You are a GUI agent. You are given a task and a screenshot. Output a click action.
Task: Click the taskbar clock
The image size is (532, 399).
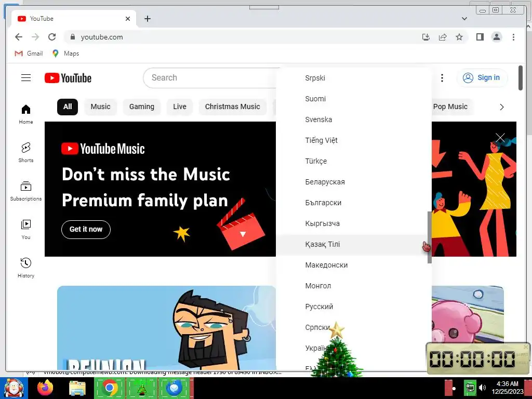[507, 388]
